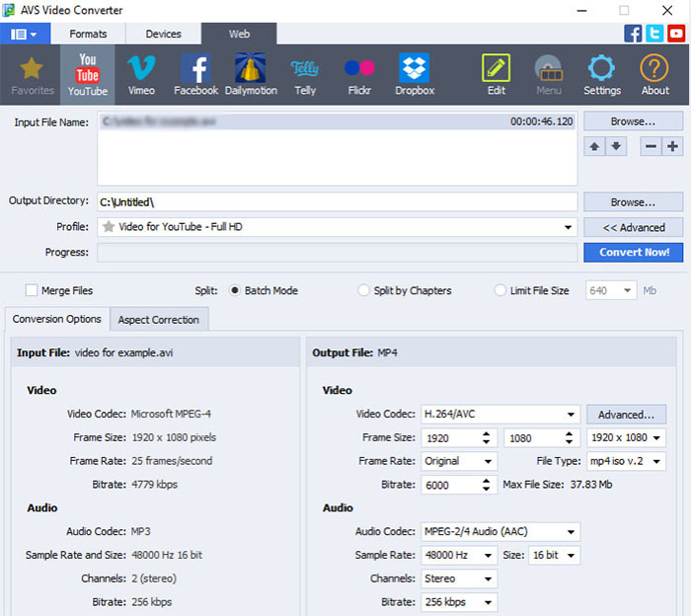Click the profile favorite star
This screenshot has width=691, height=616.
(x=109, y=227)
